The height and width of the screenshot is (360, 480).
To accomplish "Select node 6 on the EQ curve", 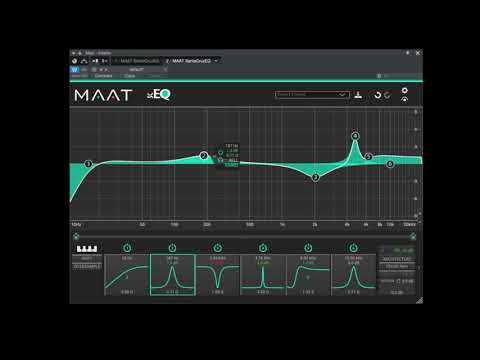I will [390, 164].
